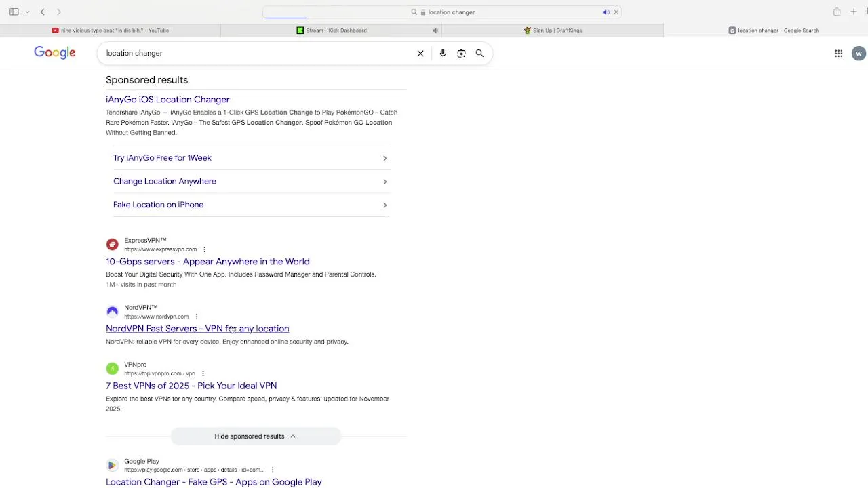868x488 pixels.
Task: Open the Safari share button
Action: point(837,12)
